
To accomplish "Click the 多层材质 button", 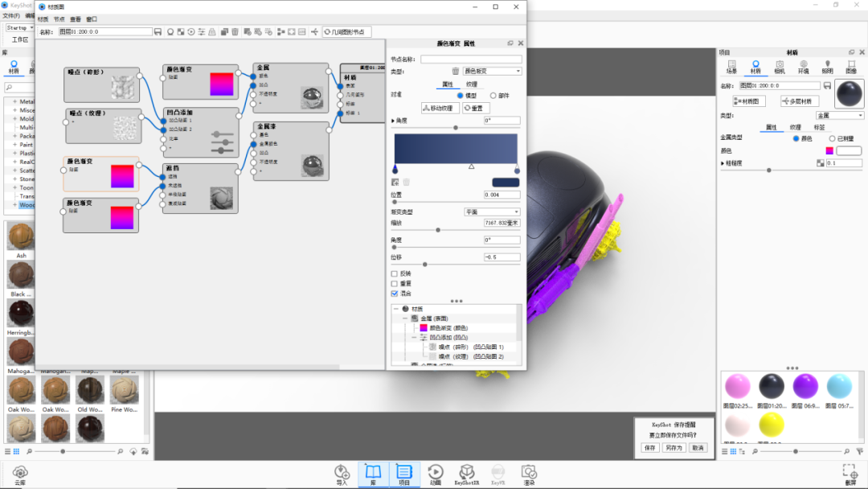I will coord(800,101).
